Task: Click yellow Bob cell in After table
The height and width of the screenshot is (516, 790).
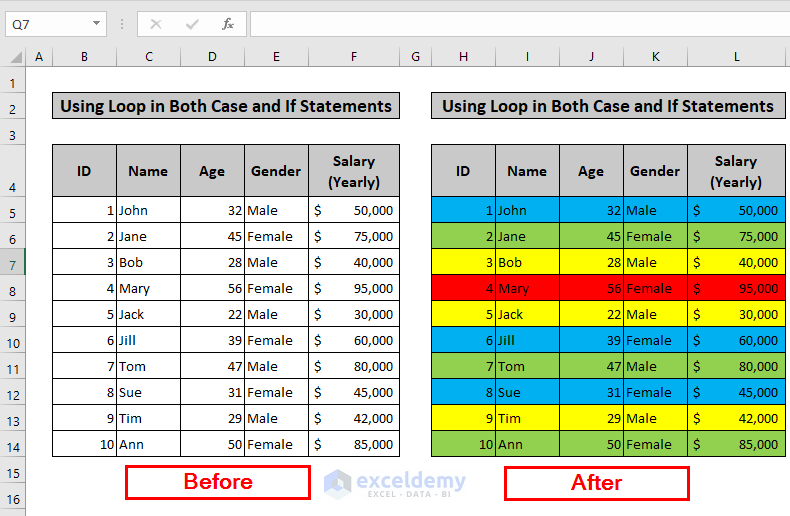Action: 527,262
